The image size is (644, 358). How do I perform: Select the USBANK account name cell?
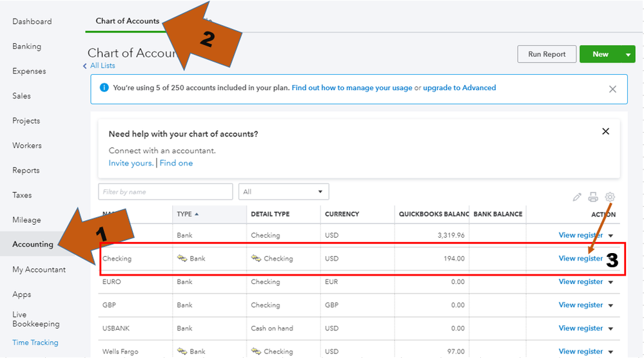click(x=116, y=328)
